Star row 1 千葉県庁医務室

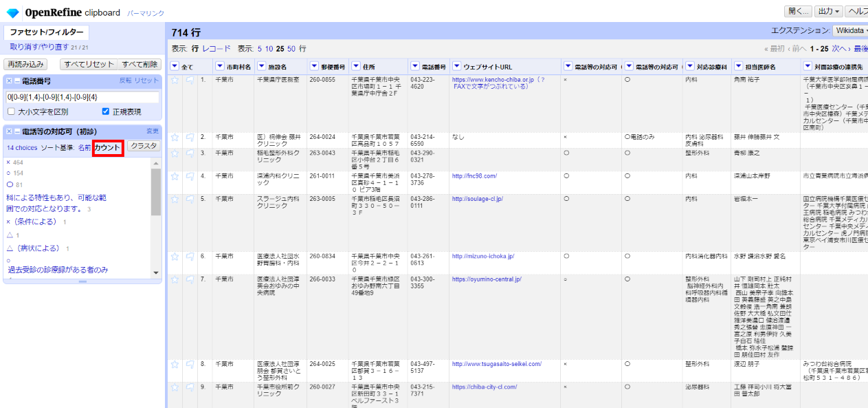pos(175,80)
